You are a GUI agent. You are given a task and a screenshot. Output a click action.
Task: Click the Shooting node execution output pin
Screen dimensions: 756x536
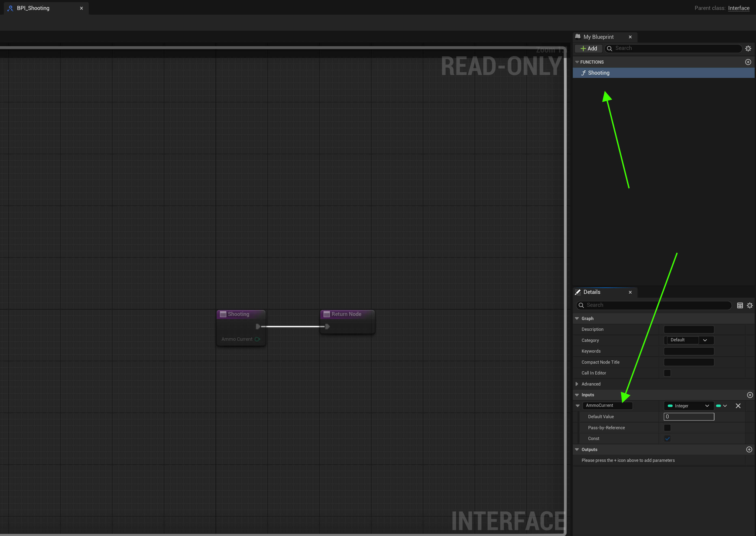[258, 327]
